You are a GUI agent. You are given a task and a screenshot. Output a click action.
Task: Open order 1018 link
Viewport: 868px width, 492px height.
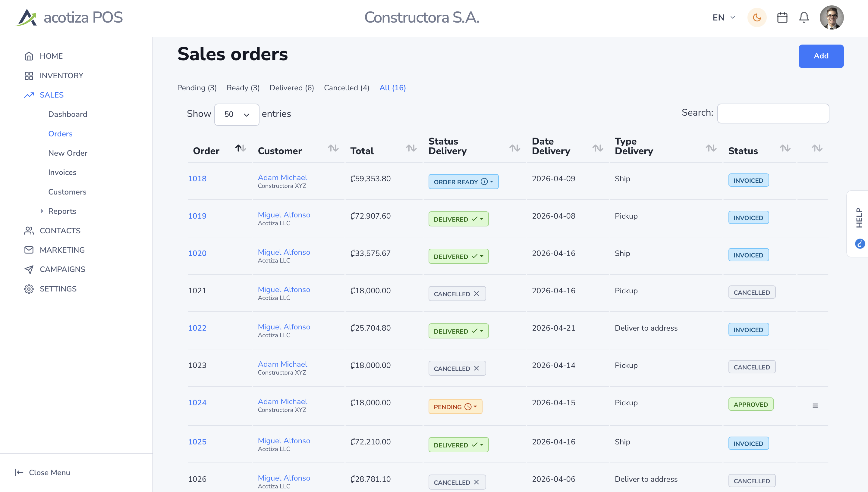click(x=197, y=179)
